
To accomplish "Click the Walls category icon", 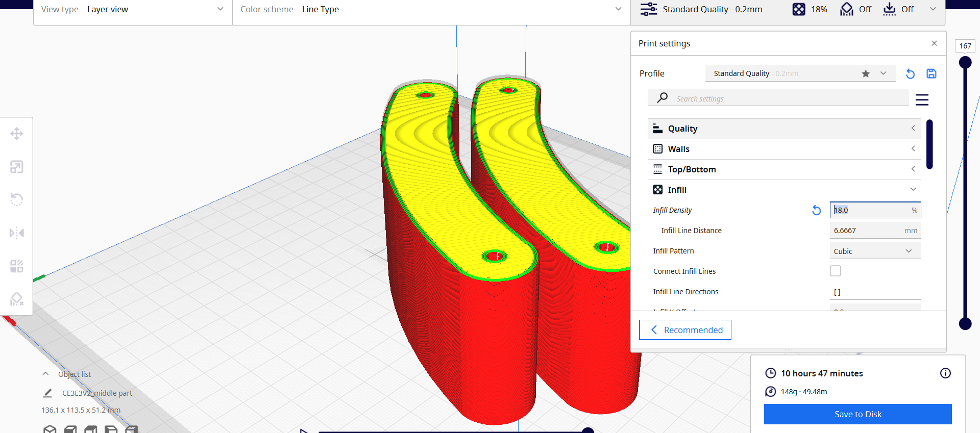I will (658, 149).
